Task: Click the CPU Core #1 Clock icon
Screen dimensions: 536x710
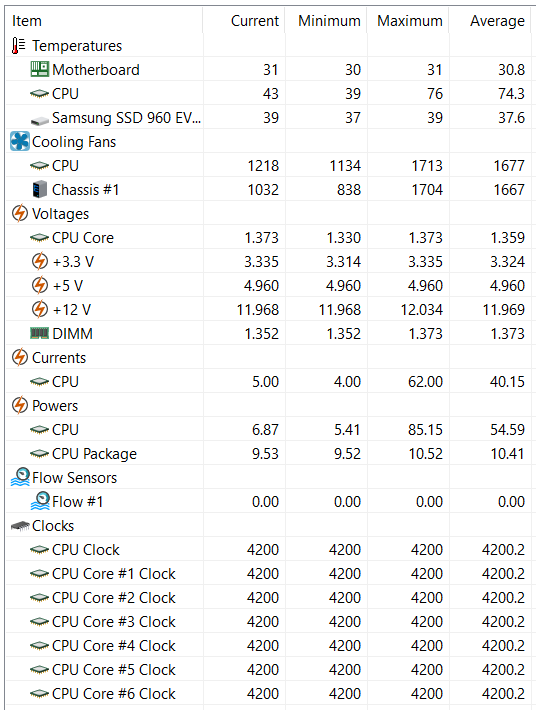Action: [x=39, y=574]
